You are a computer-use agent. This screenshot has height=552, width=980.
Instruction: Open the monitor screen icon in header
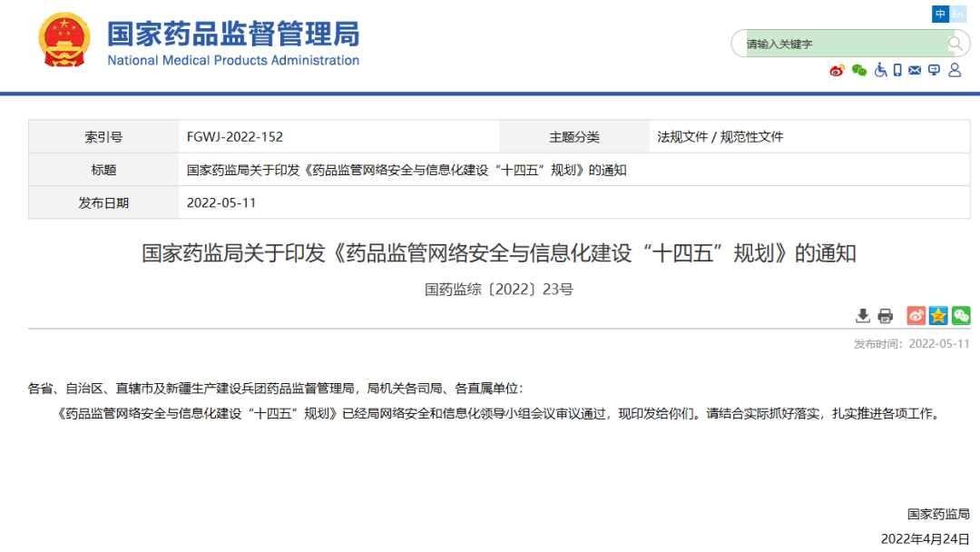coord(935,70)
